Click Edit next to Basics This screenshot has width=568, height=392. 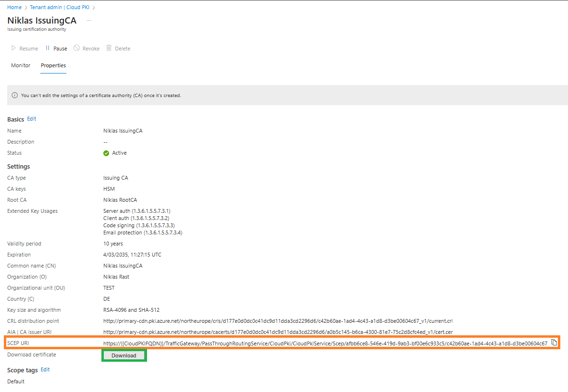[x=32, y=119]
